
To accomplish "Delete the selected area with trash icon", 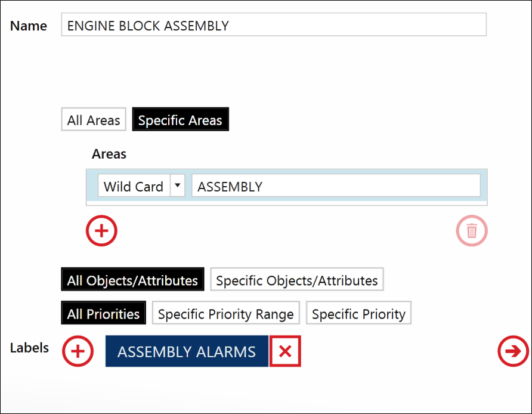I will 472,231.
